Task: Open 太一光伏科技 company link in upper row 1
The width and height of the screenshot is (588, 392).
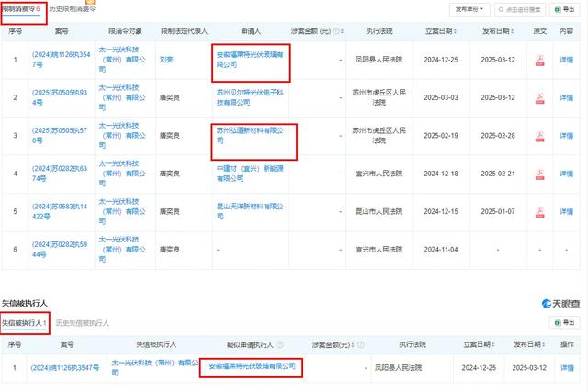Action: pyautogui.click(x=122, y=60)
